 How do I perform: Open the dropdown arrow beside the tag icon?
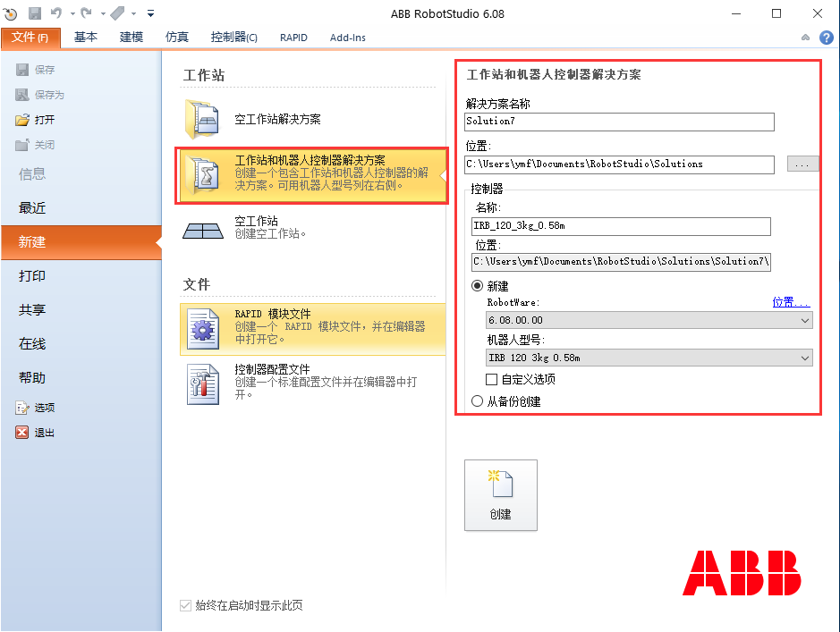tap(133, 14)
